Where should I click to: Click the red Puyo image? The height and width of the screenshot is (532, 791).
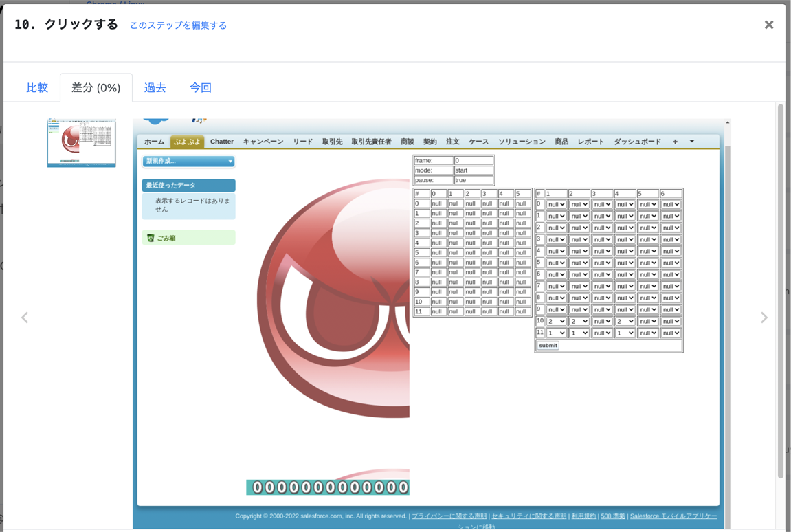pyautogui.click(x=333, y=298)
